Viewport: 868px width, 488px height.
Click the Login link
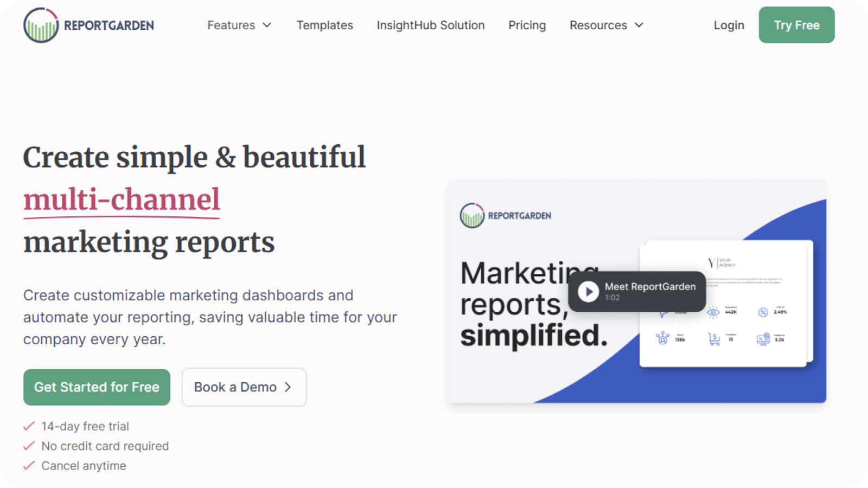point(729,25)
